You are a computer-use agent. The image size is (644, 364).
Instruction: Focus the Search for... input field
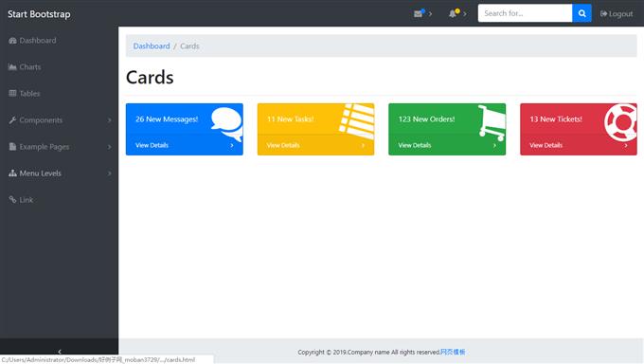(x=525, y=13)
